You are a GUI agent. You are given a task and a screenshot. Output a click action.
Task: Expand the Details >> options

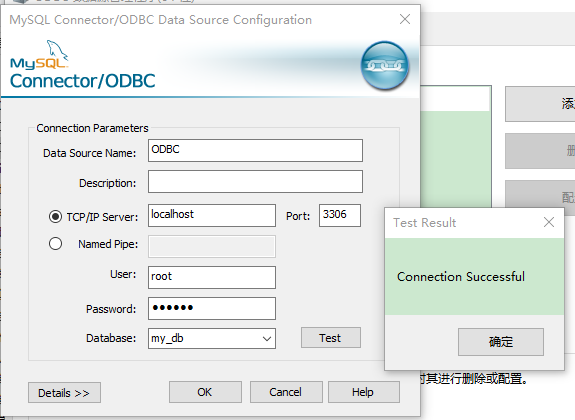(64, 392)
